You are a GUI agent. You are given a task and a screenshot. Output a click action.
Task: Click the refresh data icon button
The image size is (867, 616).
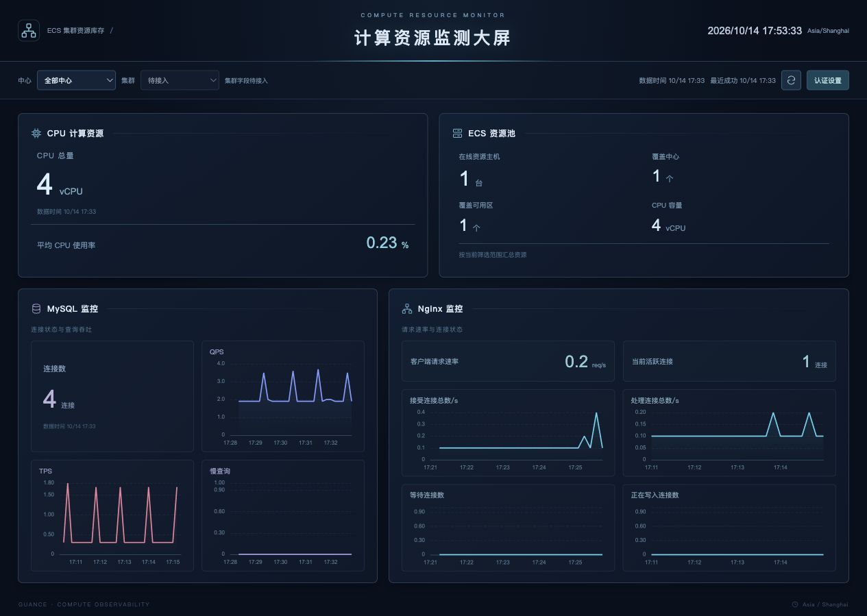click(x=791, y=80)
